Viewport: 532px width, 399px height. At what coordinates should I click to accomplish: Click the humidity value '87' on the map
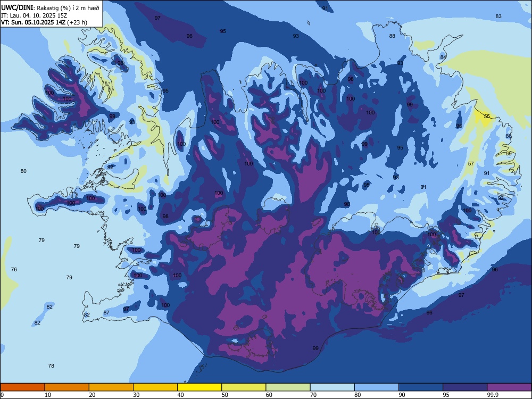point(106,312)
